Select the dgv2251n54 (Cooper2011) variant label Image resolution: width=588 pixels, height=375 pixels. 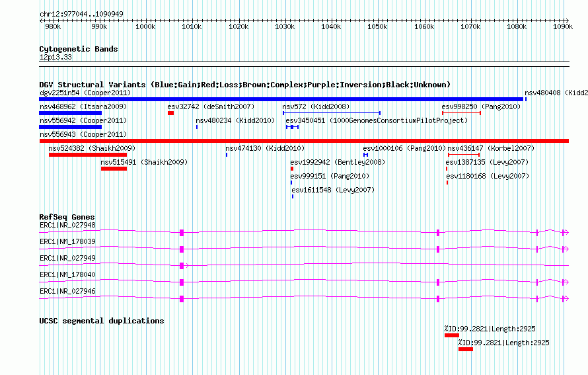point(85,93)
